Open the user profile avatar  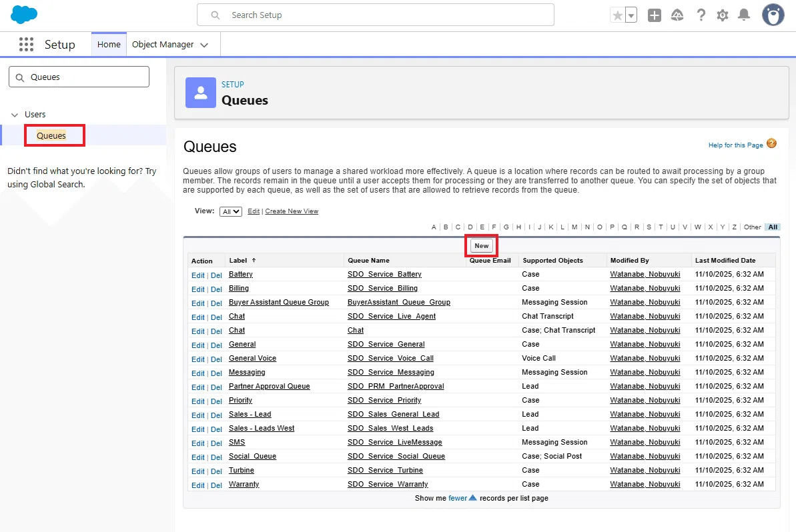click(x=773, y=15)
